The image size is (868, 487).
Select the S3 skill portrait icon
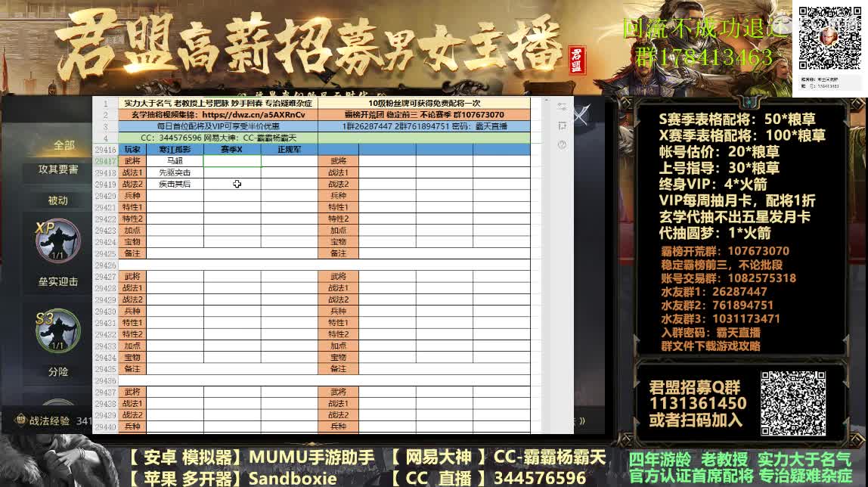pos(57,331)
